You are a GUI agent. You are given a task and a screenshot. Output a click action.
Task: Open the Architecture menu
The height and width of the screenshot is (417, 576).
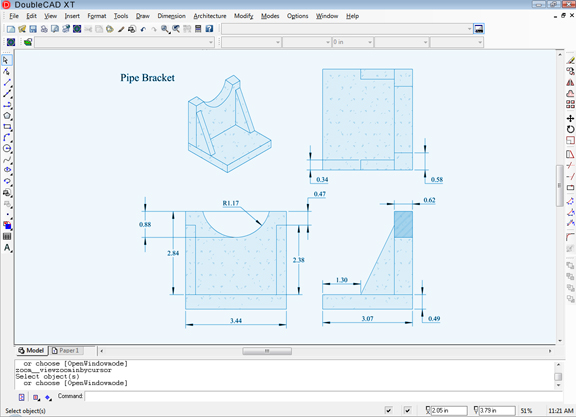[210, 16]
